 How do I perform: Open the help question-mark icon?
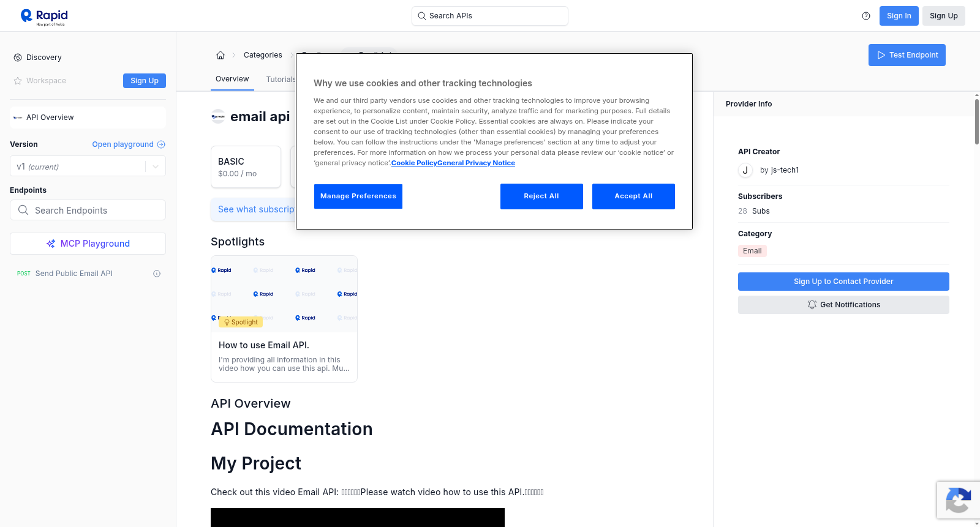(x=866, y=16)
